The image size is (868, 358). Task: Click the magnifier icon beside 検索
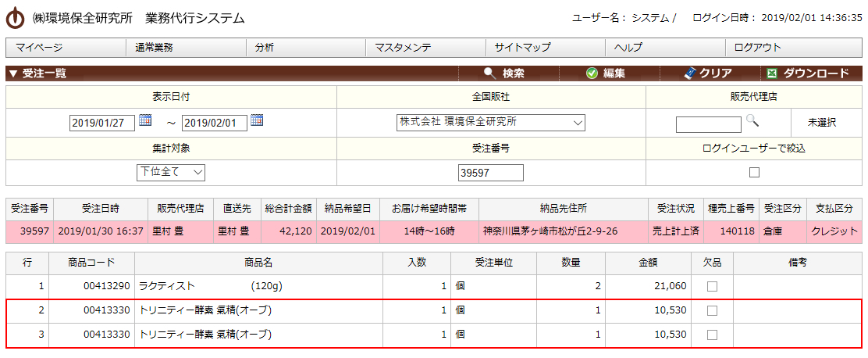pos(489,73)
